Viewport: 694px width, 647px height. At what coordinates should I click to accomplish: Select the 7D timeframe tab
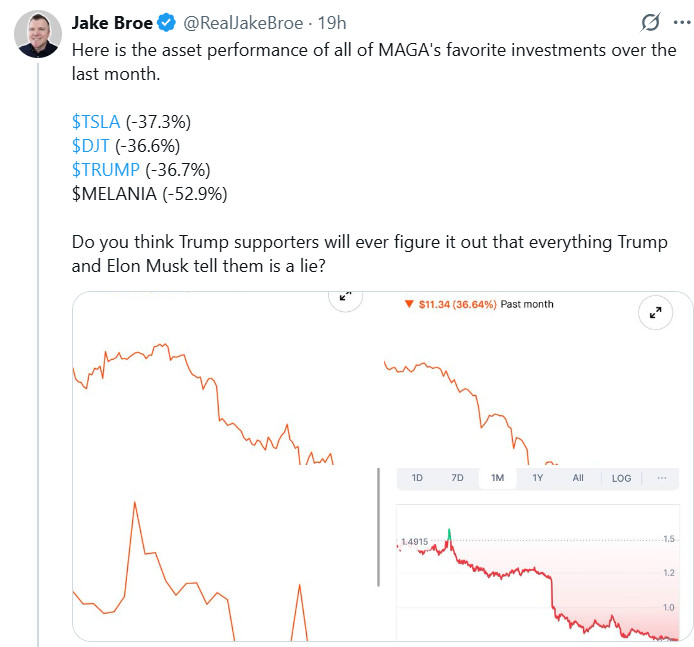click(x=457, y=478)
